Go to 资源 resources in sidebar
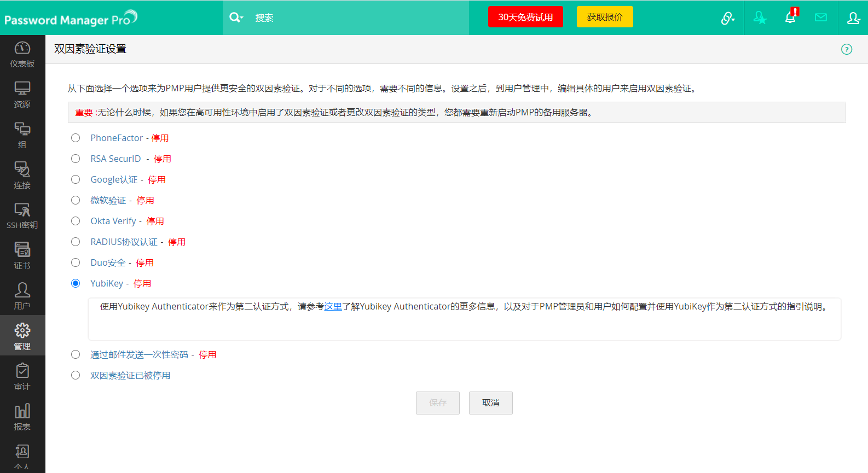 22,95
